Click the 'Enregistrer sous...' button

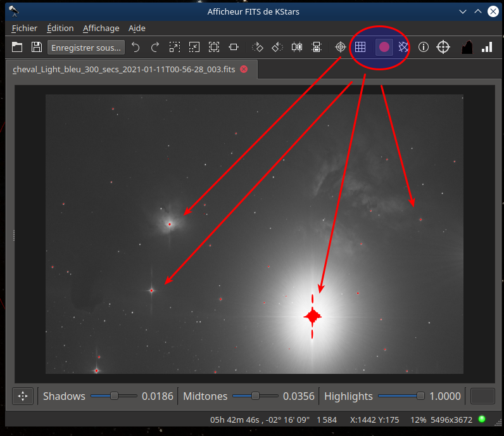86,48
